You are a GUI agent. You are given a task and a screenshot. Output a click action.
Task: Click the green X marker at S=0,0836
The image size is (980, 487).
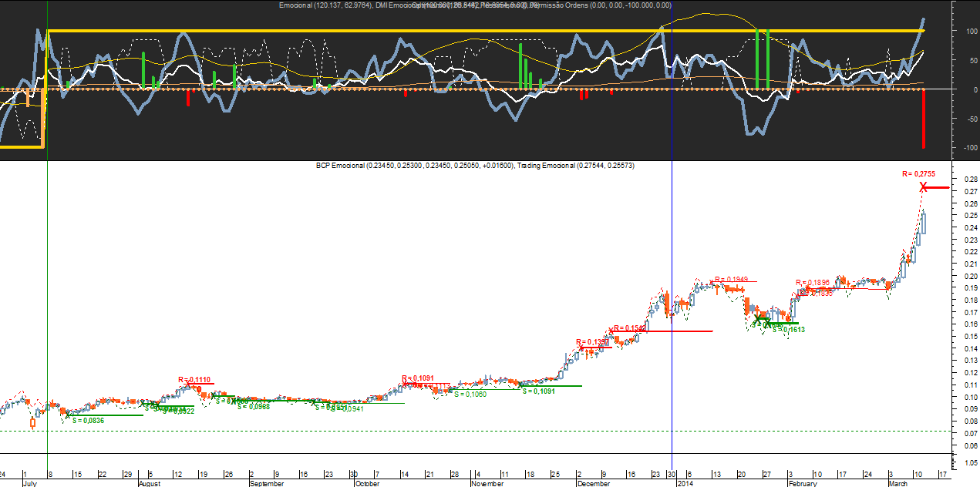point(68,415)
